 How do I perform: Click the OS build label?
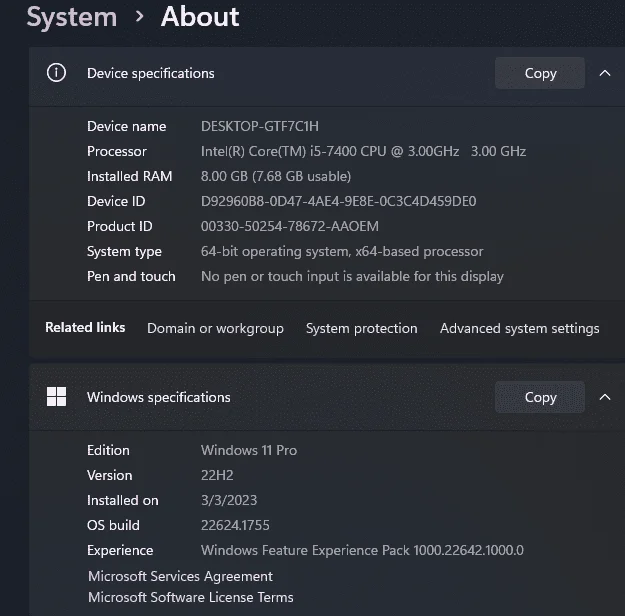point(113,525)
